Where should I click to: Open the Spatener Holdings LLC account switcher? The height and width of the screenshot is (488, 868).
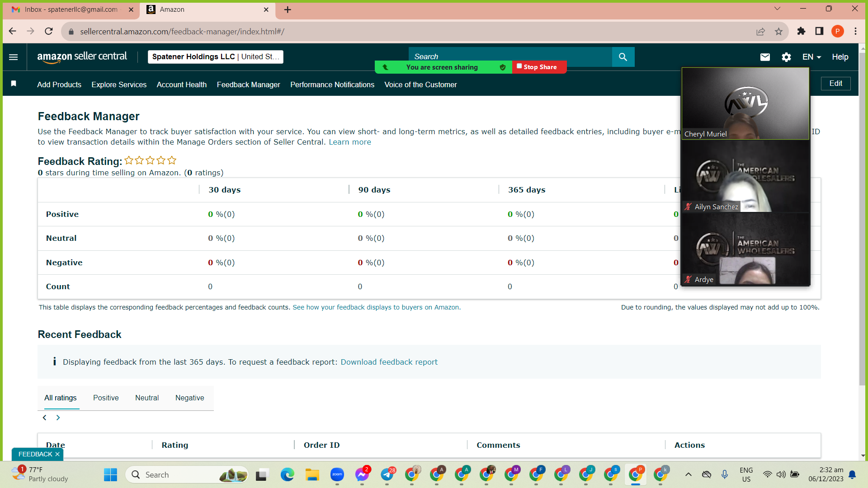pos(216,57)
